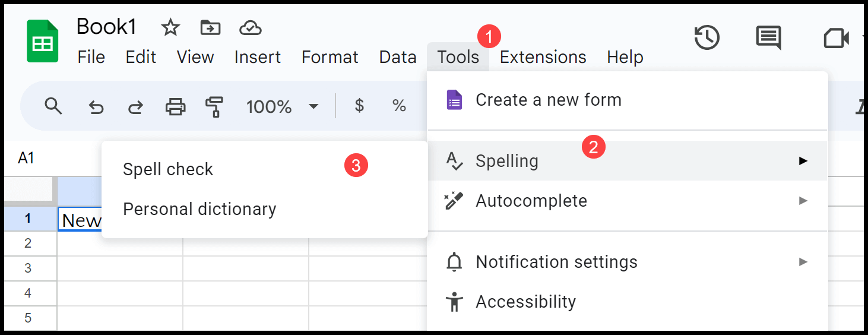
Task: Open the Data menu
Action: pos(398,57)
